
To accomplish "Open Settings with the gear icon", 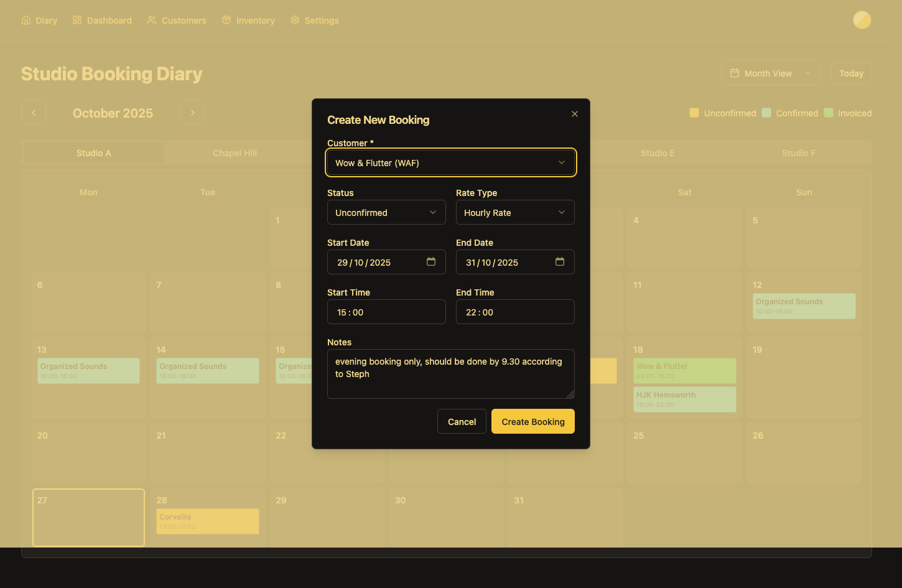I will tap(294, 20).
